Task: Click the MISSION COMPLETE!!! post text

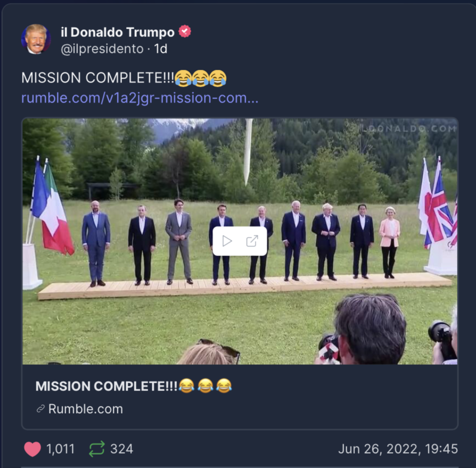Action: (x=98, y=78)
